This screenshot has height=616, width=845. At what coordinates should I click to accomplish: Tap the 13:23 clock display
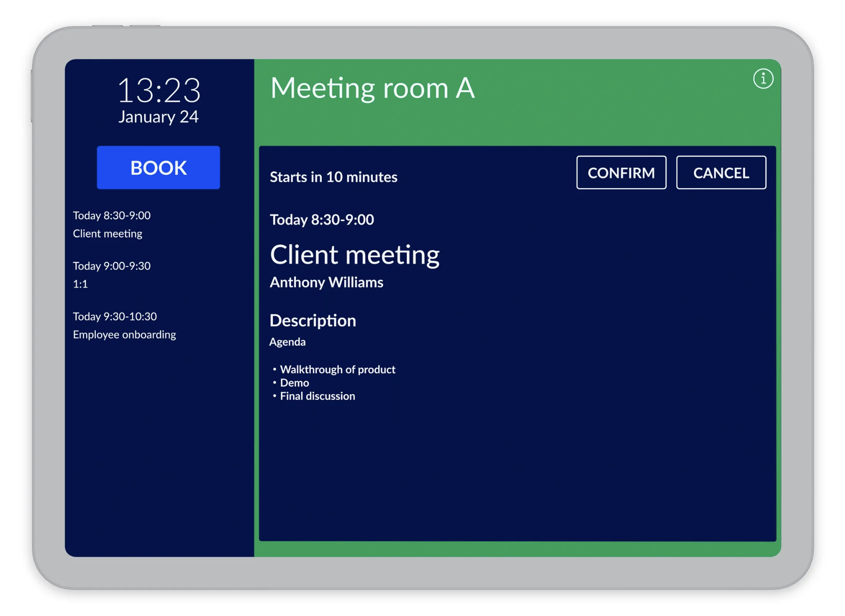point(159,91)
